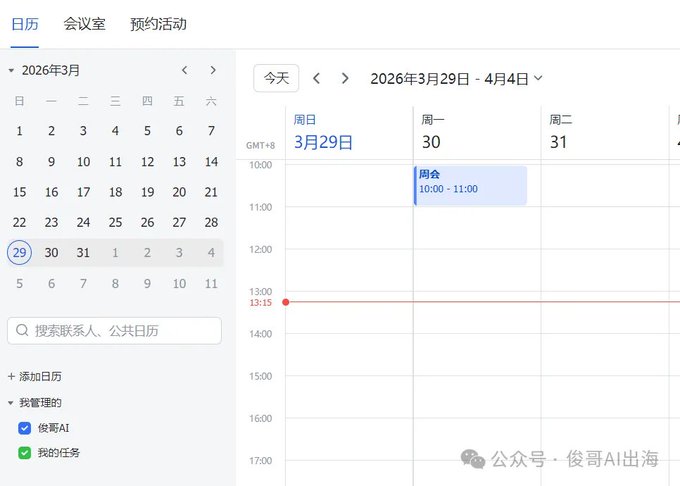Switch to the 会议室 tab
This screenshot has height=486, width=680.
85,24
